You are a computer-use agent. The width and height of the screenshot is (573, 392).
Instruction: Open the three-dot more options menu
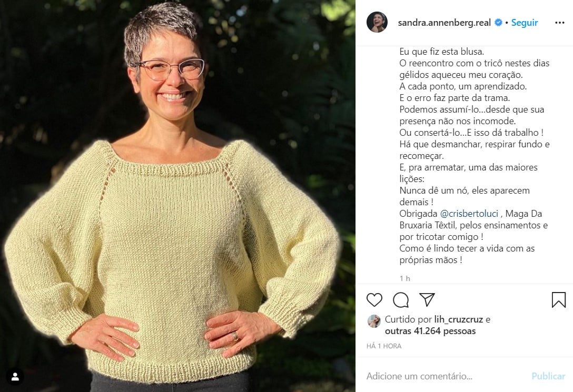tap(559, 23)
